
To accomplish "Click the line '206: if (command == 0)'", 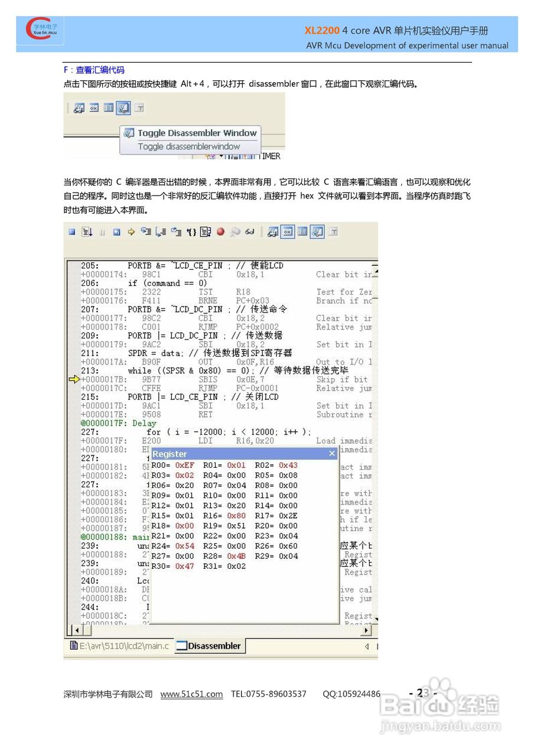I will point(144,283).
